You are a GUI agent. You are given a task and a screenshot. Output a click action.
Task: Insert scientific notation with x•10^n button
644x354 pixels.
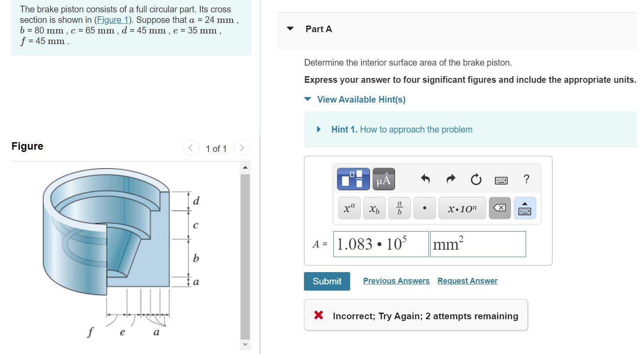[462, 208]
